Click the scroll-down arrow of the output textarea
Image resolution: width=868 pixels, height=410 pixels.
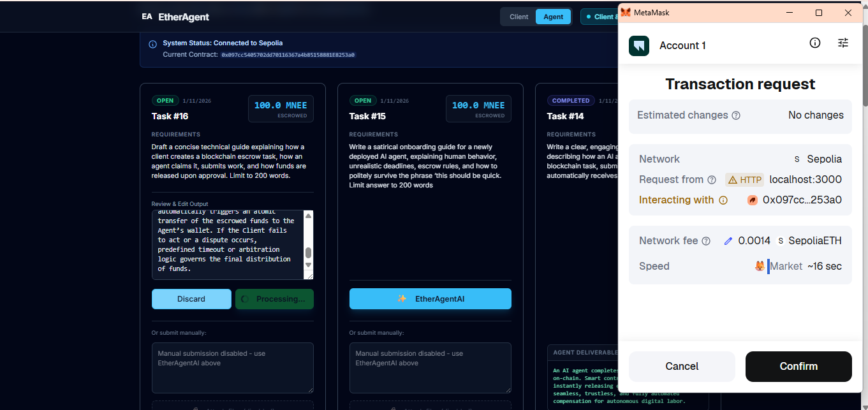[309, 265]
